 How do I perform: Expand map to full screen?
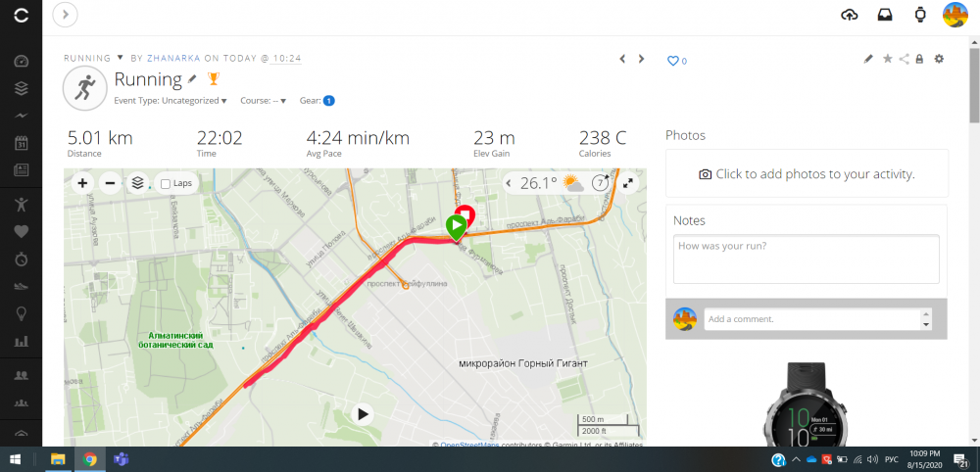pos(629,183)
